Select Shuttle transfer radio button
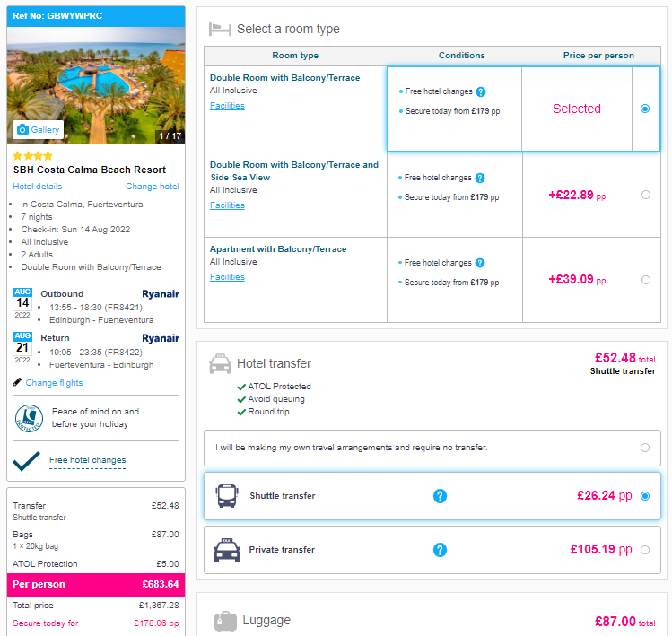 pyautogui.click(x=645, y=496)
